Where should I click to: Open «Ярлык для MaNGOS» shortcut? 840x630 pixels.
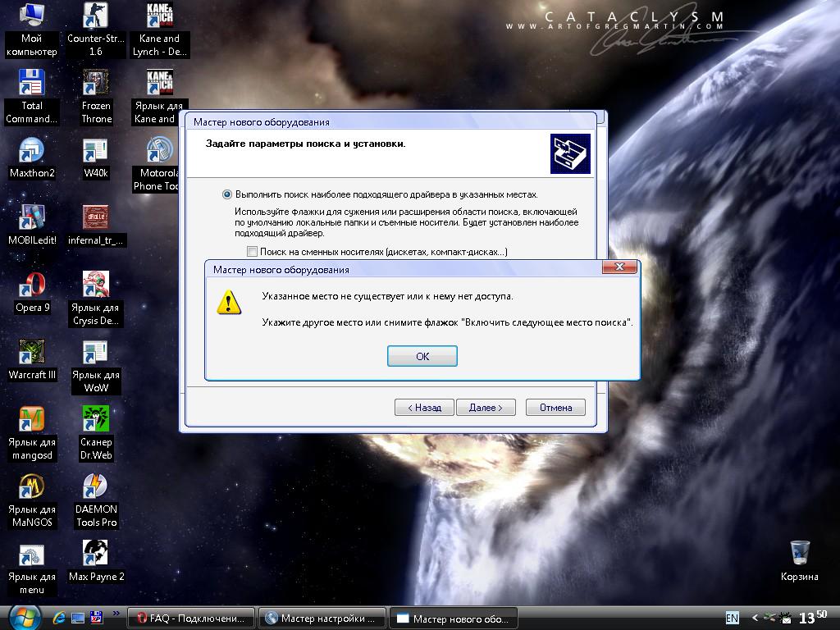coord(32,501)
